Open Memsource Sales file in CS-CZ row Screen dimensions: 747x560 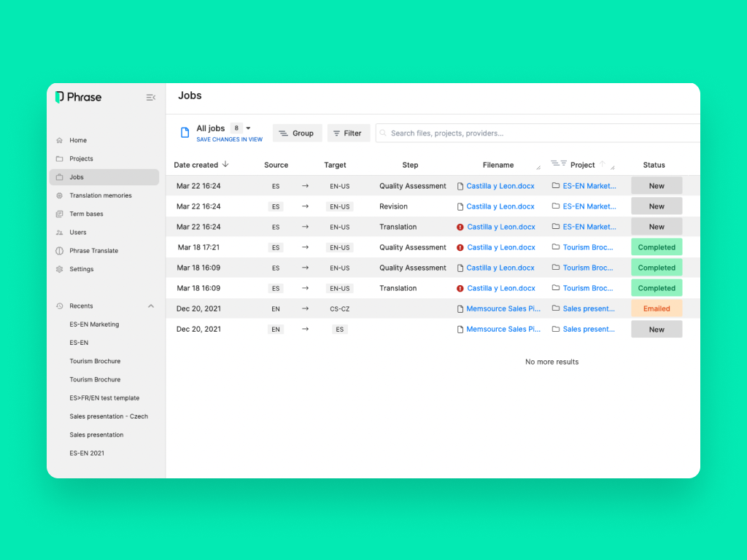point(503,308)
